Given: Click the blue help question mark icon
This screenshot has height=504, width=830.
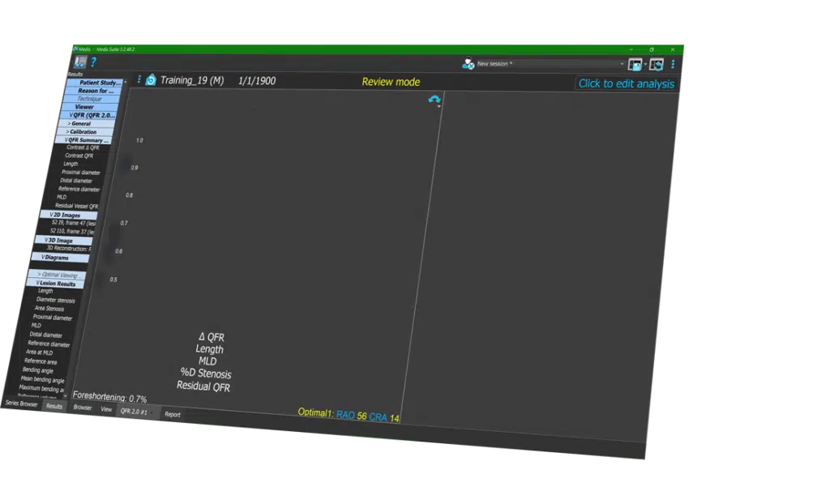Looking at the screenshot, I should click(x=93, y=62).
